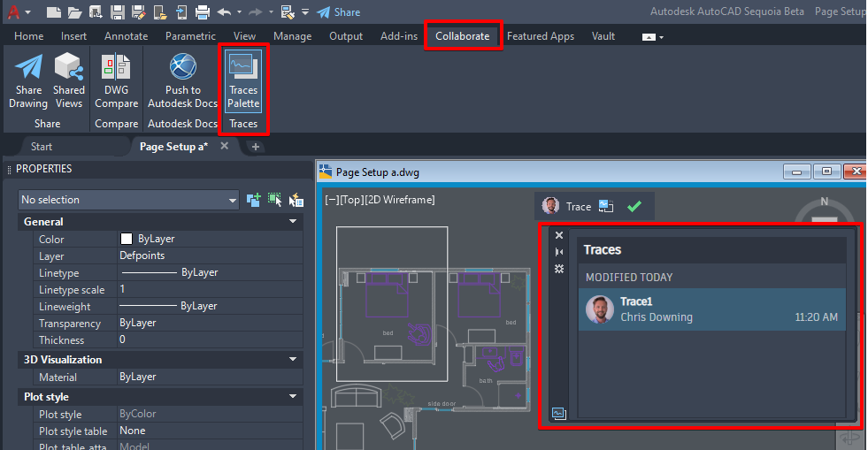868x450 pixels.
Task: Collapse the Plot style section
Action: [293, 396]
